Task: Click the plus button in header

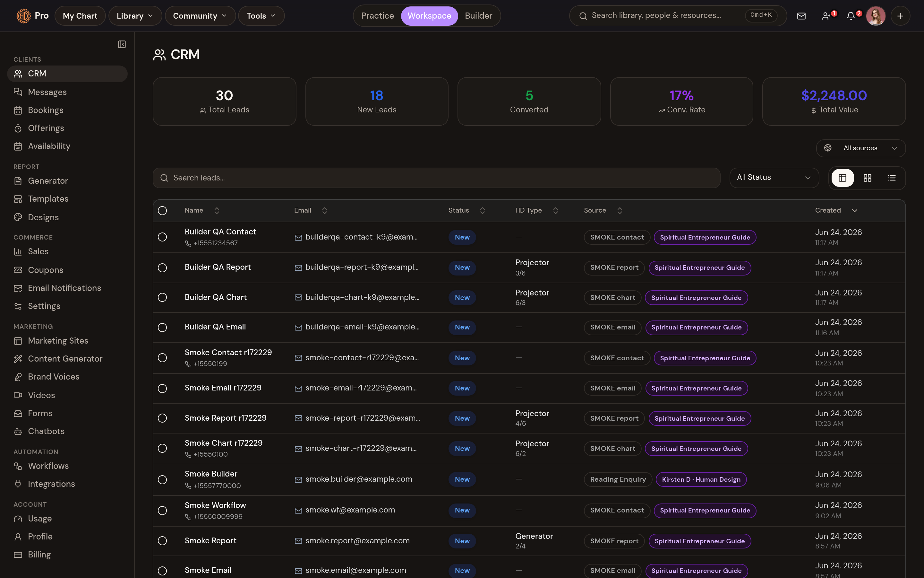Action: [x=900, y=16]
